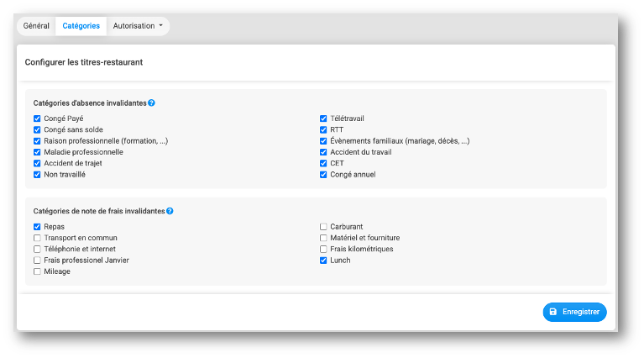Check Matériel et fourniture box

point(323,238)
